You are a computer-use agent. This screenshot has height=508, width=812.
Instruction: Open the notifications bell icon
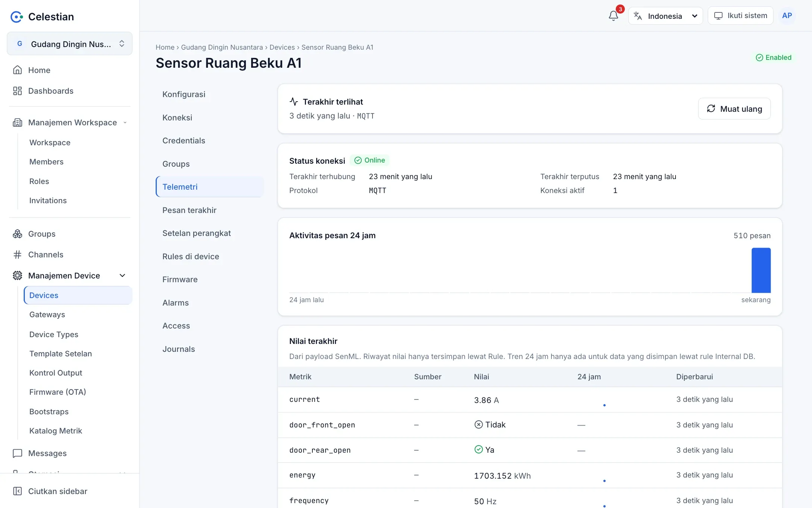[613, 16]
